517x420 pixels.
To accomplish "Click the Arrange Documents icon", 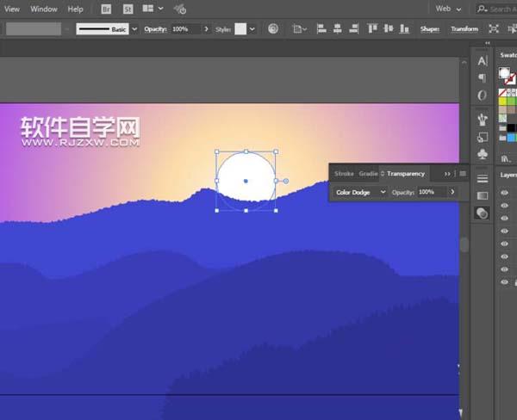I will coord(147,9).
